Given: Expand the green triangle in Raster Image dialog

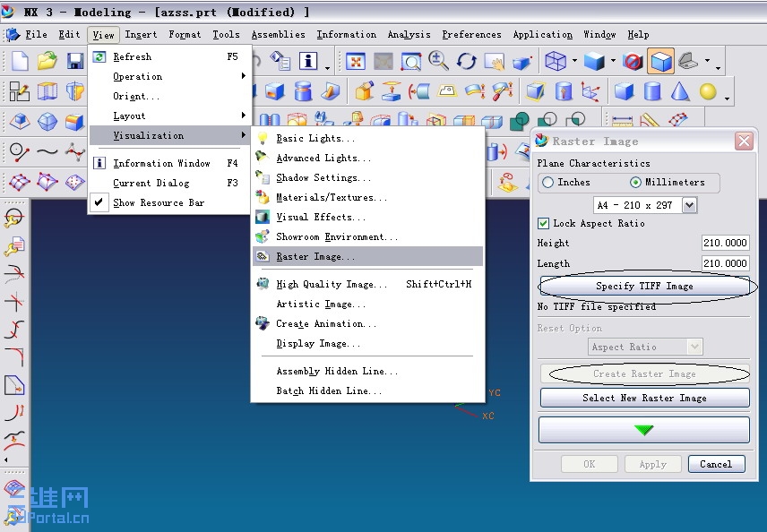Looking at the screenshot, I should tap(644, 430).
